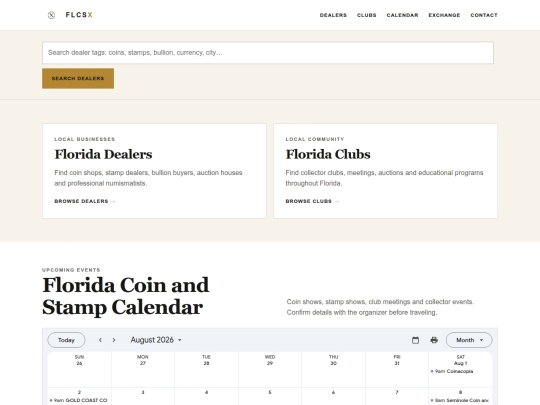
Task: Select date 5 in the calendar
Action: click(x=270, y=392)
